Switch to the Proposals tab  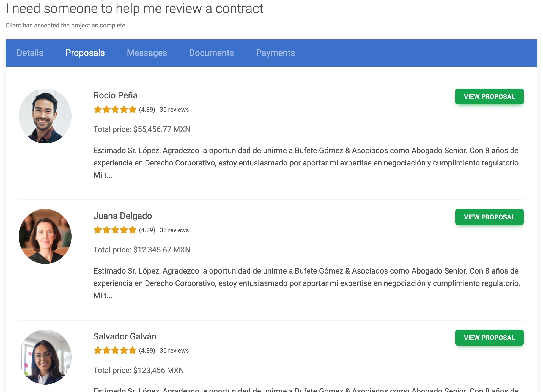coord(85,53)
